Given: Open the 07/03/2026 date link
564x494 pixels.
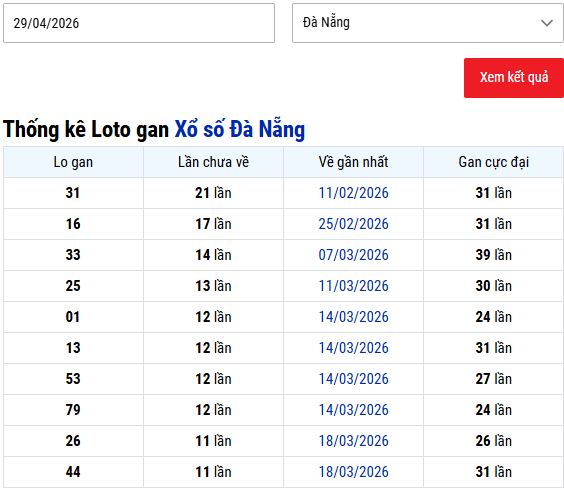Looking at the screenshot, I should (354, 255).
